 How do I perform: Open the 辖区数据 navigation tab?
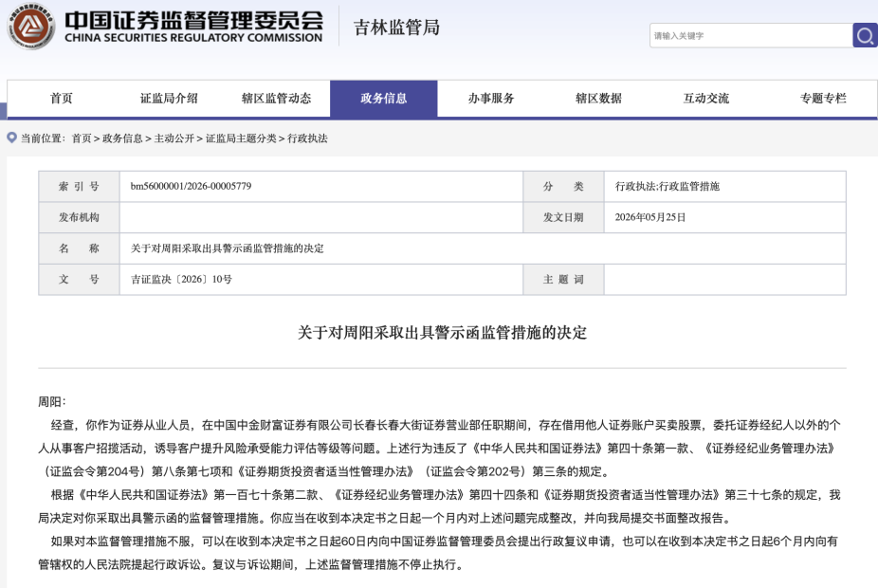[598, 99]
